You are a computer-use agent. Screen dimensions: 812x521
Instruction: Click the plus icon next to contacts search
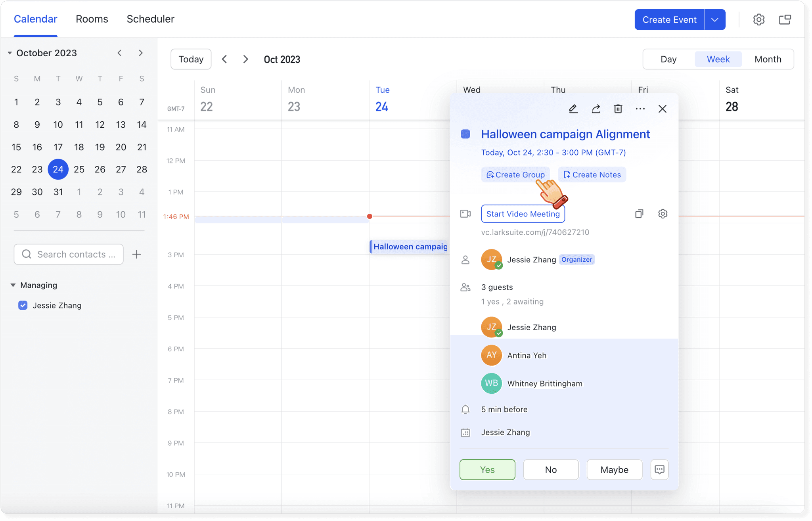point(136,254)
